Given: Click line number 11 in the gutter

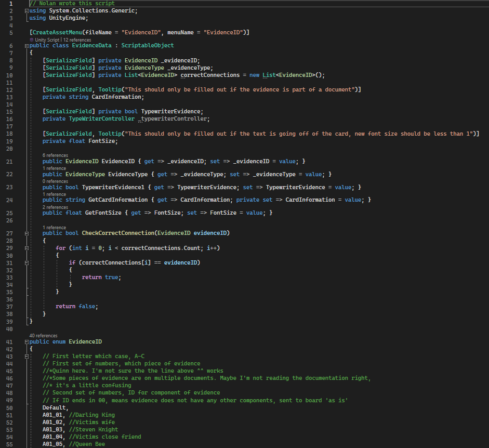Looking at the screenshot, I should 10,83.
